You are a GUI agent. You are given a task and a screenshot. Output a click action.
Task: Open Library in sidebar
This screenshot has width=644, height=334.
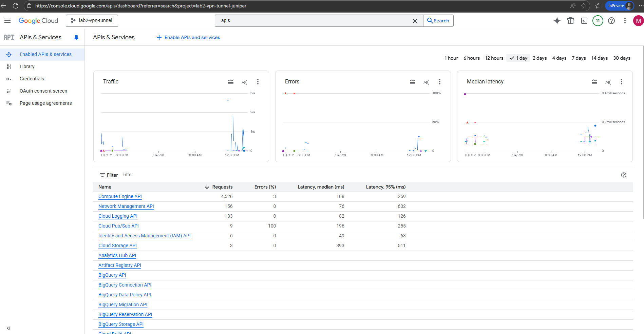coord(42,66)
